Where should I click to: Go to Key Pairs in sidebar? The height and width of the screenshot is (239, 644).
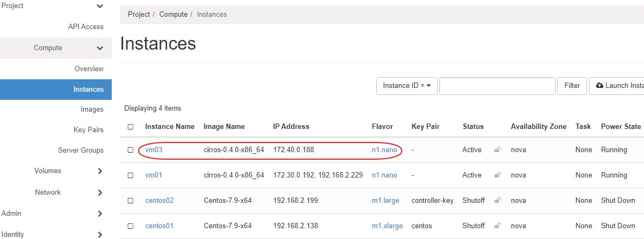tap(89, 130)
